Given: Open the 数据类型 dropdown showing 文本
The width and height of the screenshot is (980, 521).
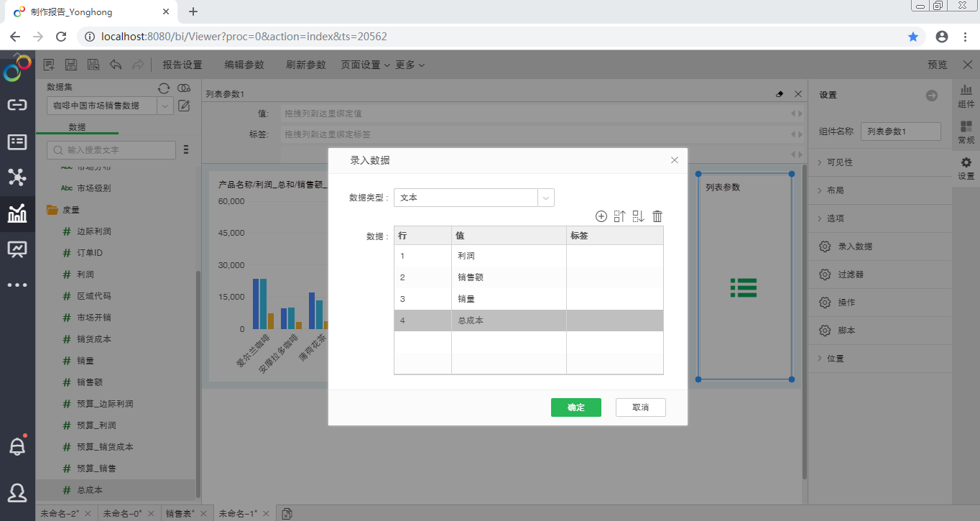Looking at the screenshot, I should (x=473, y=198).
